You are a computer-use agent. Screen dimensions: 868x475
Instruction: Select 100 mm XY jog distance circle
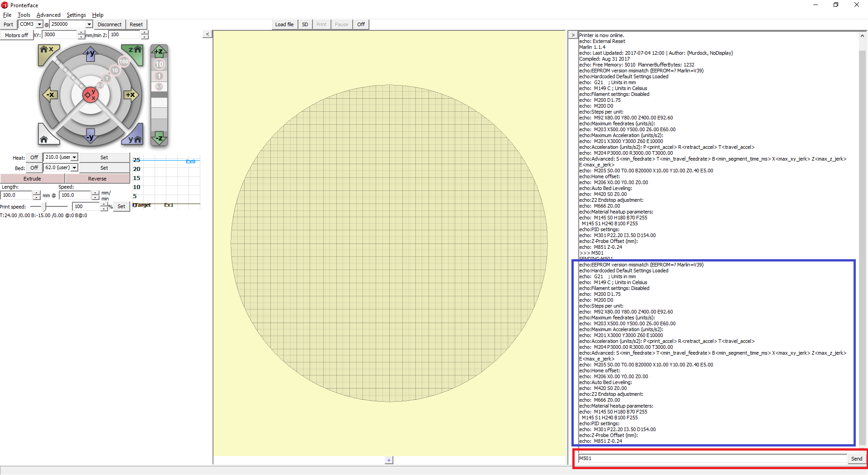pos(124,62)
